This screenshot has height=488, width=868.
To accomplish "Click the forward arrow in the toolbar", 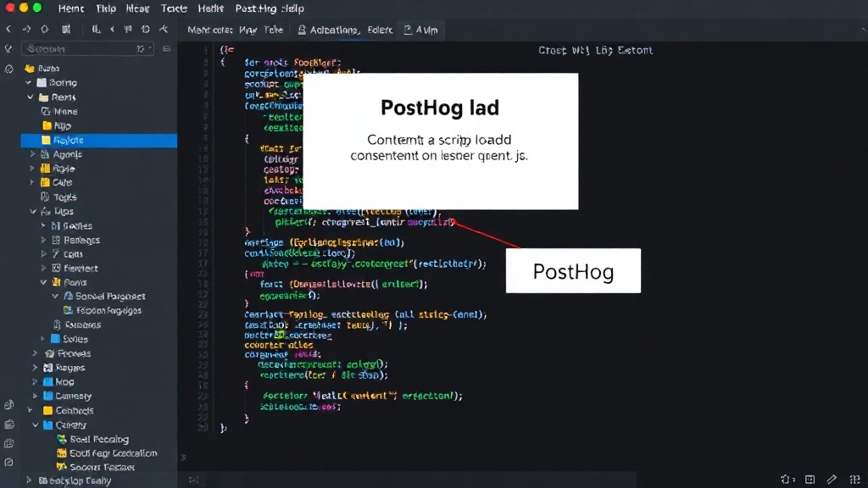I will coord(26,30).
